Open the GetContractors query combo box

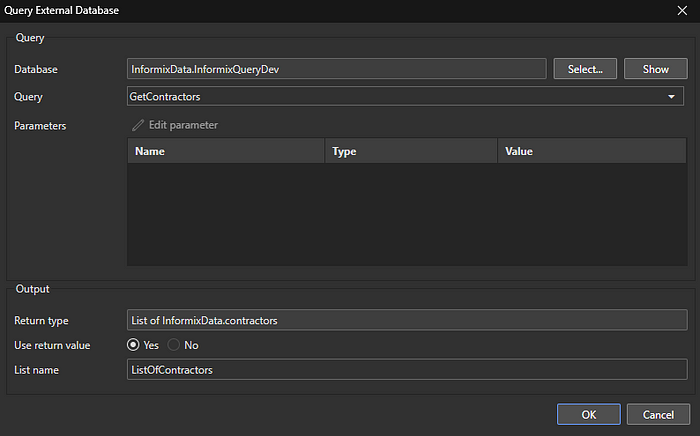click(400, 97)
